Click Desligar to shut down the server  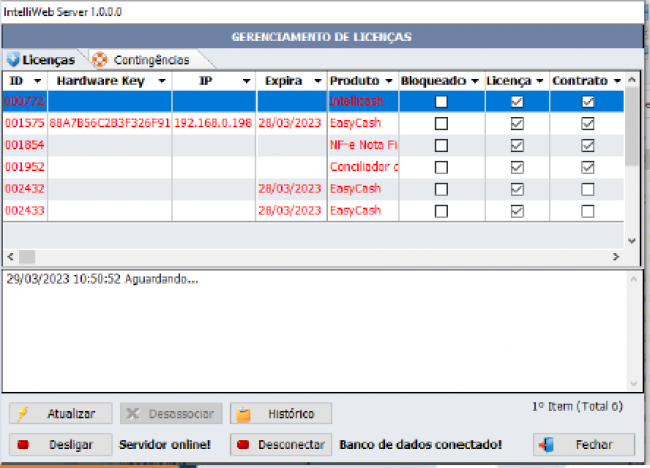(61, 445)
